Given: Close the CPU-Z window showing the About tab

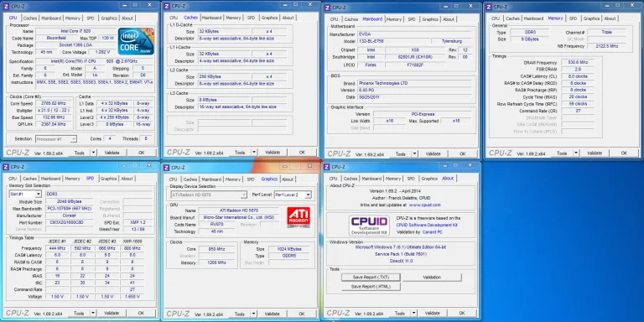Looking at the screenshot, I should pos(470,165).
